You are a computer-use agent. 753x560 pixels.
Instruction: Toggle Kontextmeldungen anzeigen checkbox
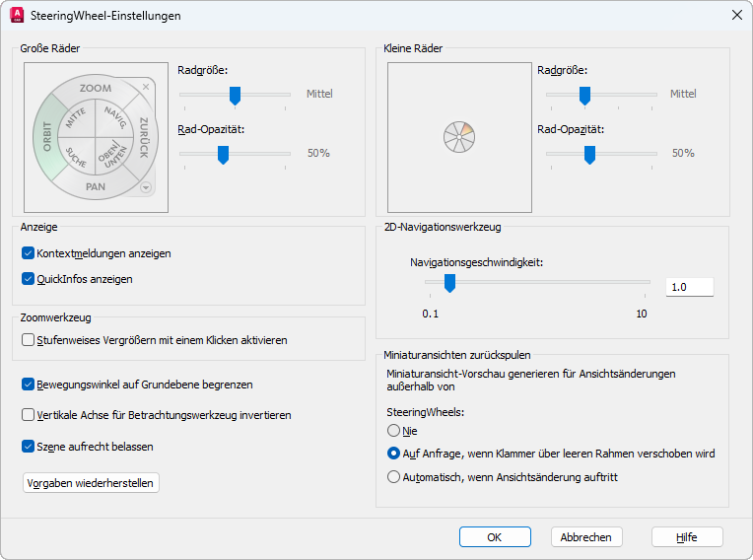coord(29,253)
